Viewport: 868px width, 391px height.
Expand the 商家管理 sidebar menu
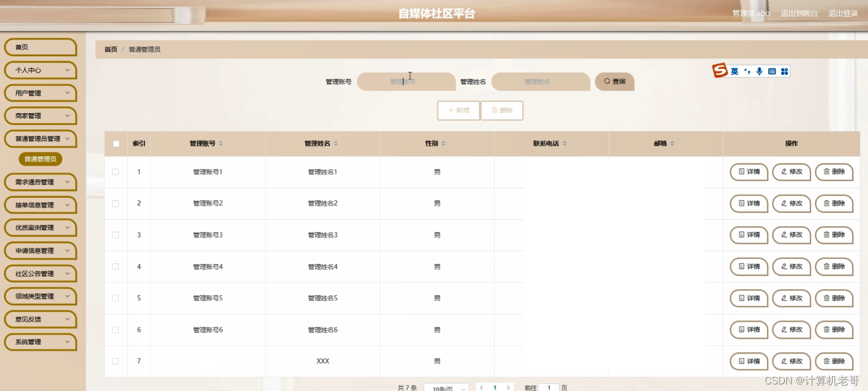pyautogui.click(x=40, y=116)
